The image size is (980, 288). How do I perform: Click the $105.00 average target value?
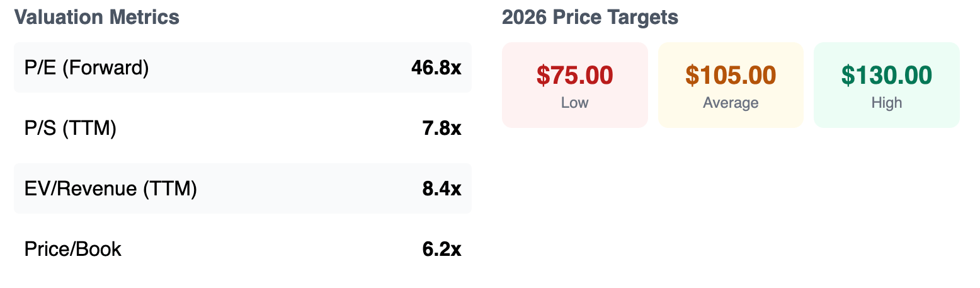pyautogui.click(x=731, y=75)
